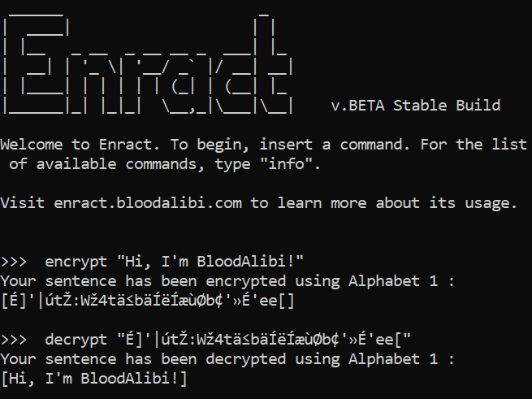The width and height of the screenshot is (532, 399).
Task: Click the enract.bloodalibi.com URL text
Action: coord(148,203)
